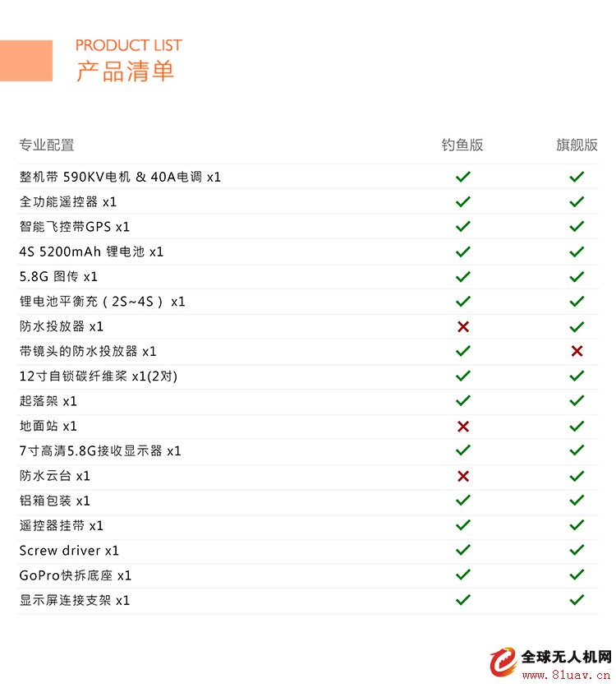Image resolution: width=616 pixels, height=688 pixels.
Task: Open the www.81uav.cn website link
Action: click(566, 675)
